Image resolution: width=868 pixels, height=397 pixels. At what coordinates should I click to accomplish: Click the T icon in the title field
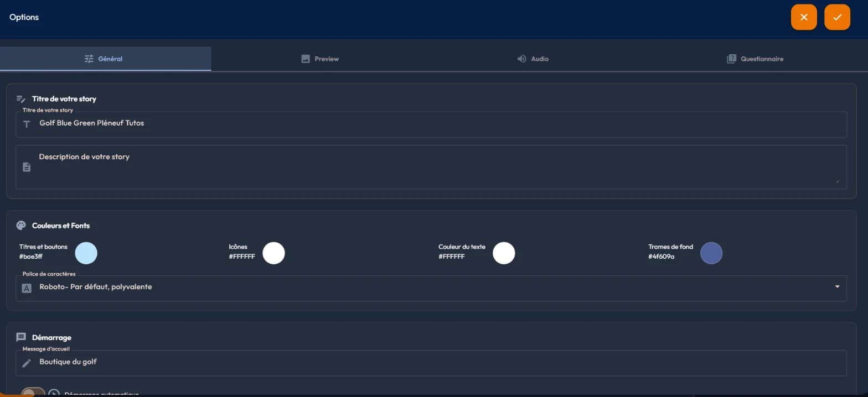coord(26,124)
